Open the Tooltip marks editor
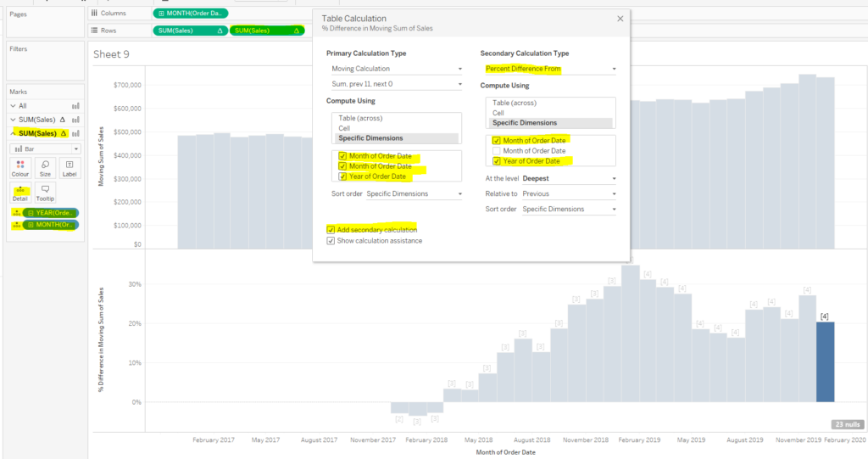This screenshot has height=459, width=868. pyautogui.click(x=45, y=193)
